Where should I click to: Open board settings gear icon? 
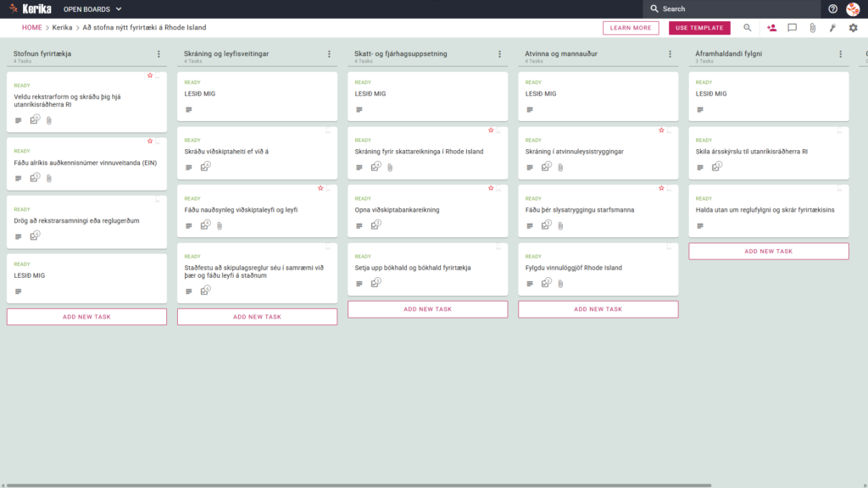853,28
